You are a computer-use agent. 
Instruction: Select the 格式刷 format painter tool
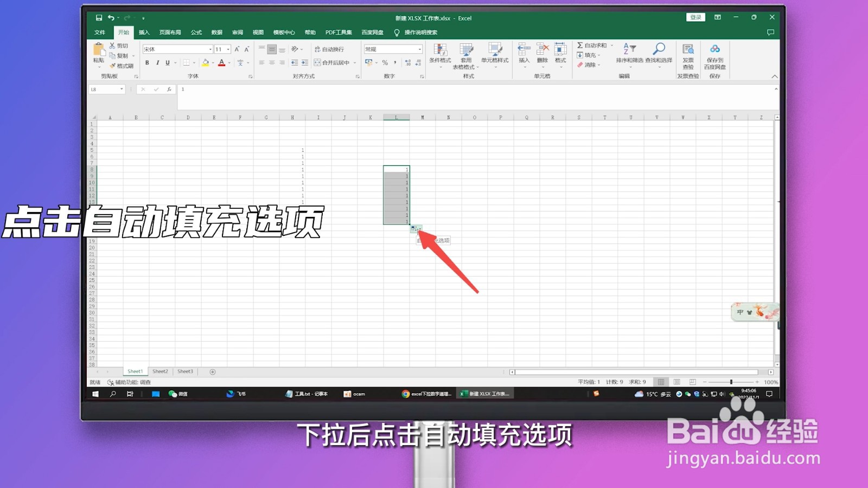tap(120, 65)
